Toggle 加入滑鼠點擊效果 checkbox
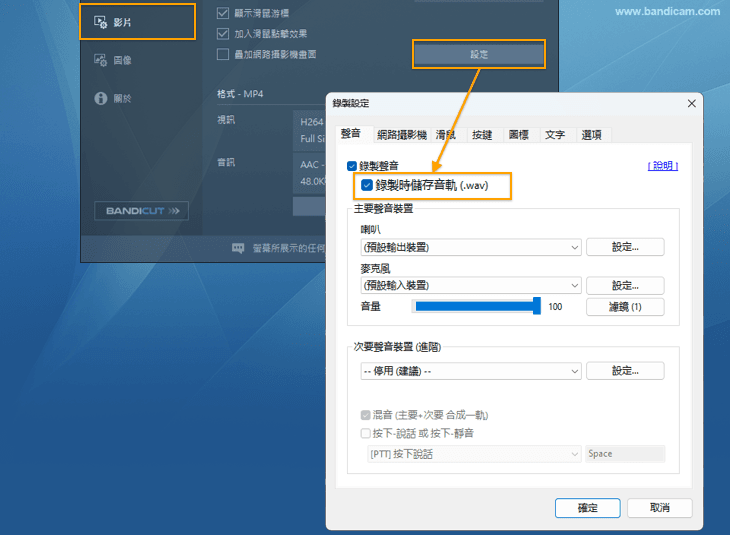This screenshot has height=535, width=730. 223,34
